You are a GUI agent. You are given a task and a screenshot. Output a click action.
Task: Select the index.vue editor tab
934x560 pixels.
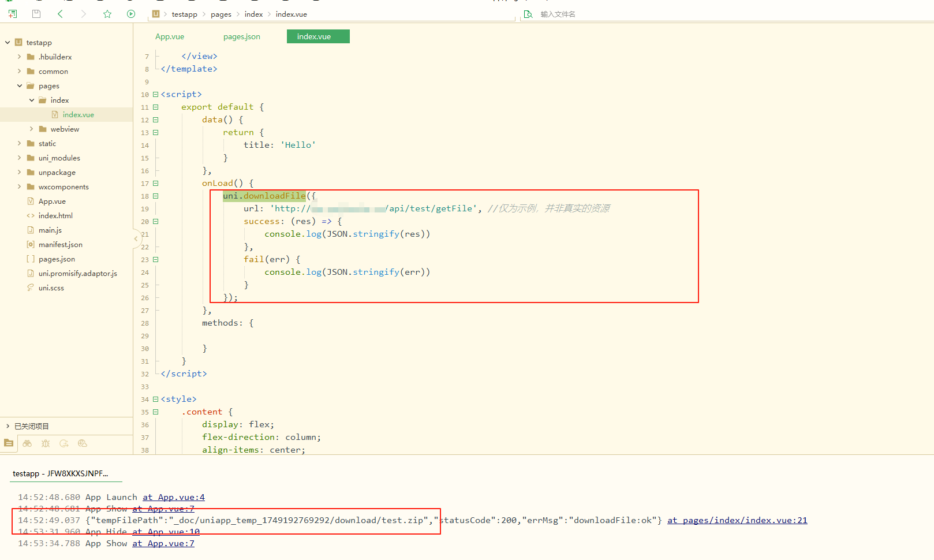(318, 36)
